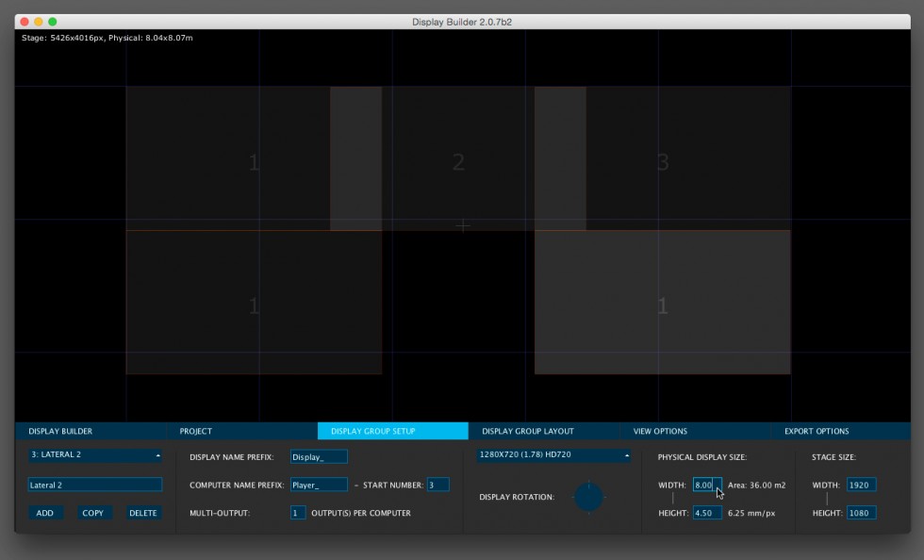This screenshot has width=924, height=560.
Task: Open the PROJECT tab
Action: coord(196,431)
